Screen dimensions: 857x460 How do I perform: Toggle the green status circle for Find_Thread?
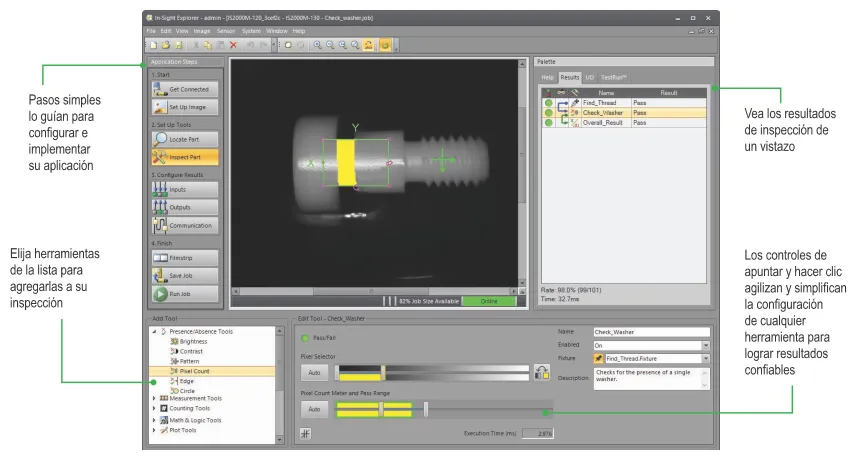click(x=548, y=102)
